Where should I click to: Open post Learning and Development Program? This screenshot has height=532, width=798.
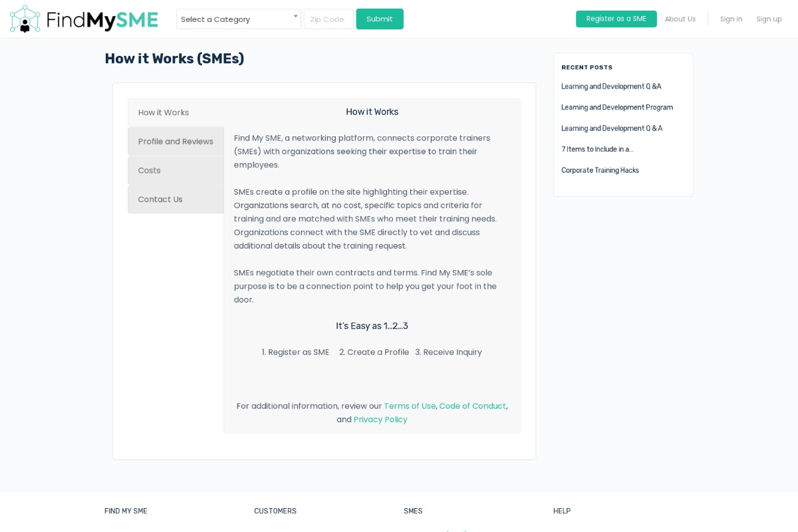tap(617, 108)
